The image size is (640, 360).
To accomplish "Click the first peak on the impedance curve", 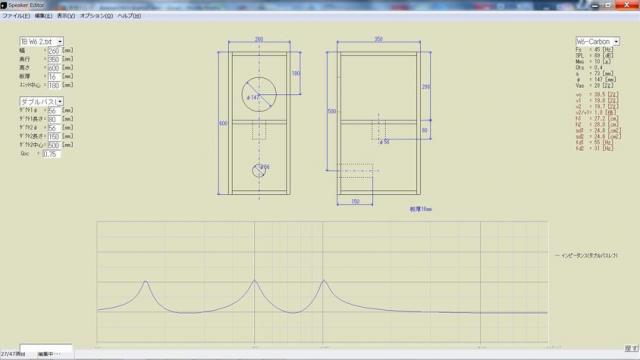I will 146,281.
